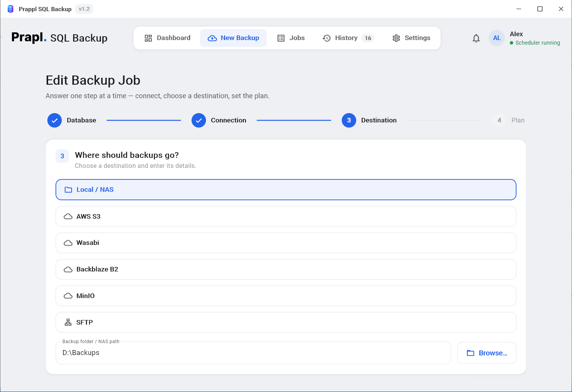Choose Backblaze B2 as destination
572x392 pixels.
point(286,270)
